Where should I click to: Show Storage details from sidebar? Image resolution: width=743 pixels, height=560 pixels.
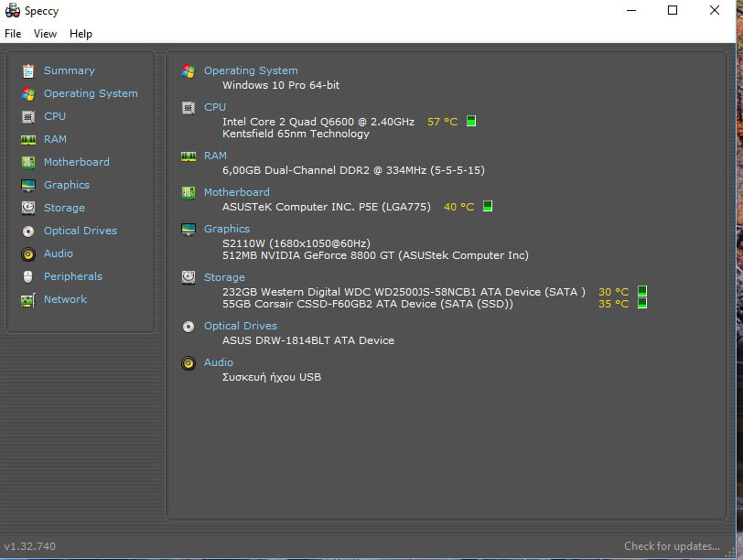pyautogui.click(x=64, y=208)
